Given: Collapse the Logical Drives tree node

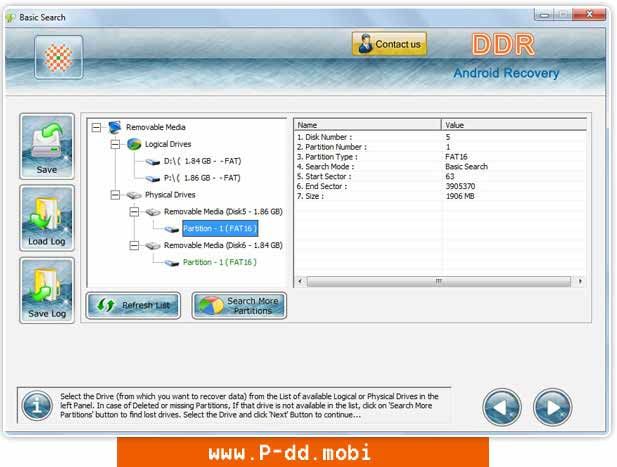Looking at the screenshot, I should pyautogui.click(x=115, y=144).
